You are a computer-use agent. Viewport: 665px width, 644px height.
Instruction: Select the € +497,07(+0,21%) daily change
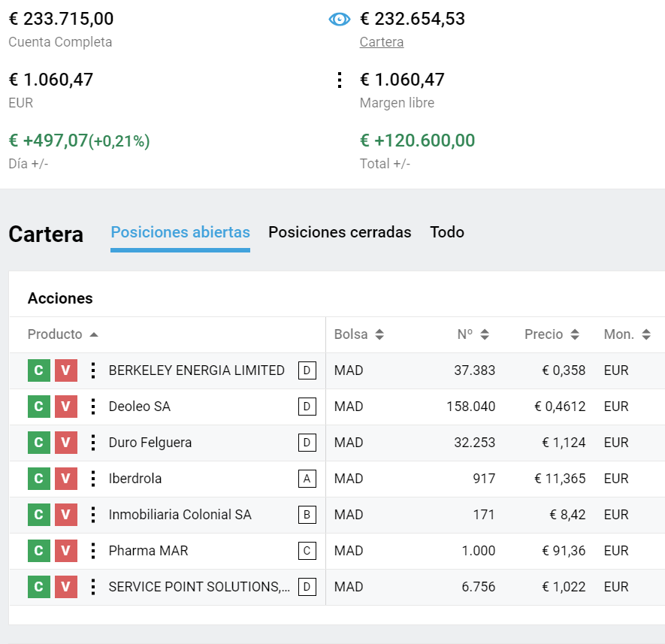(x=80, y=141)
